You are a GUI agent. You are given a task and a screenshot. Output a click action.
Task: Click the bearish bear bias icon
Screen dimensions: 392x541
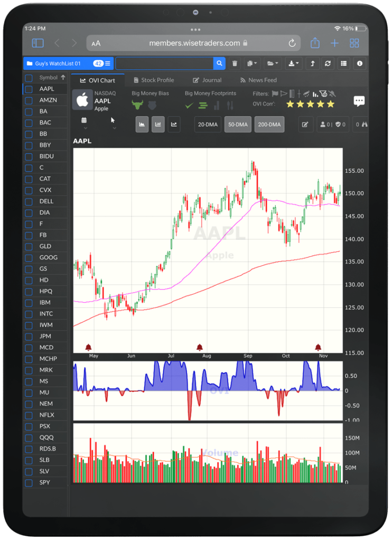pos(152,105)
